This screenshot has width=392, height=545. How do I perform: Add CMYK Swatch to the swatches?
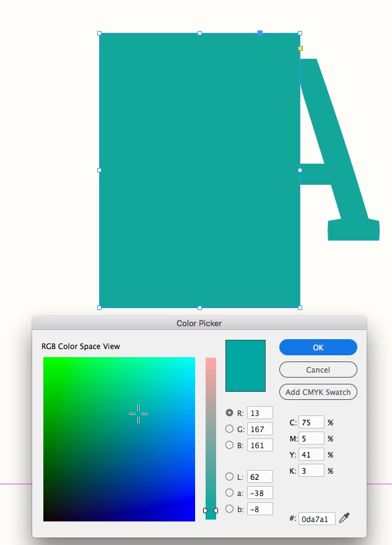coord(318,392)
